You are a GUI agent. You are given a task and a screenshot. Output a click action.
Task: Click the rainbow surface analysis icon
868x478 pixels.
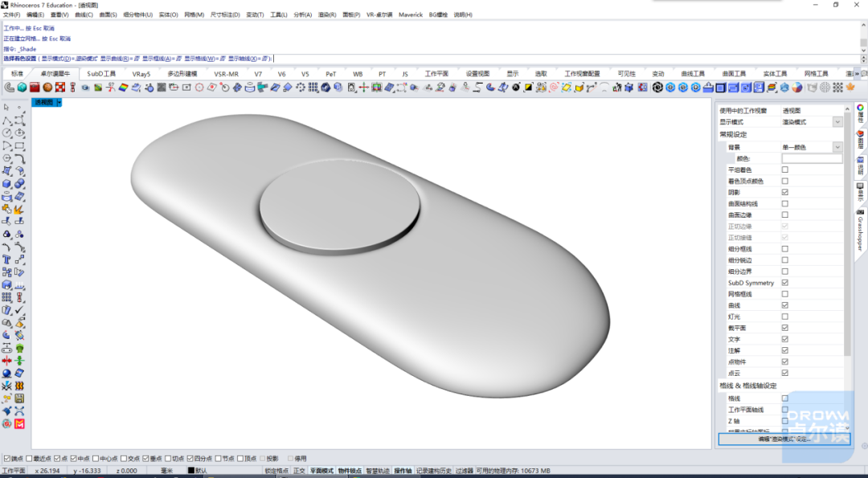124,88
